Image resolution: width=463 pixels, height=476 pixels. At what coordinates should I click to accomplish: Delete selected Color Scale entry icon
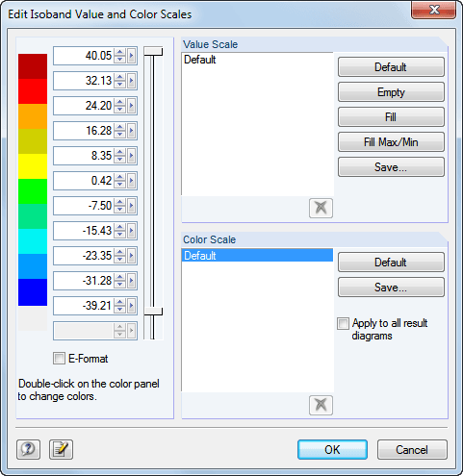tap(321, 405)
